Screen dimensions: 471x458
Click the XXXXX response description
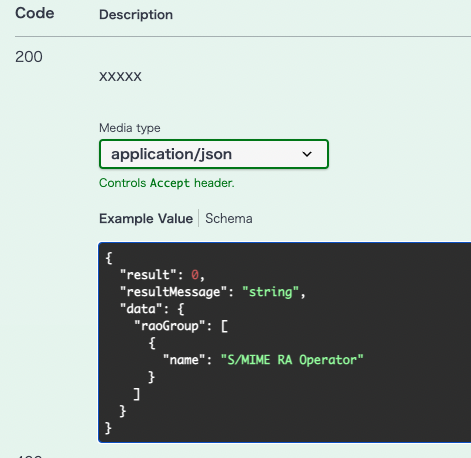tap(120, 77)
